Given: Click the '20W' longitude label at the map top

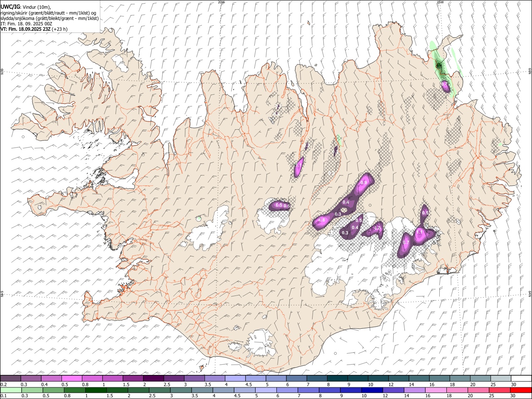Looking at the screenshot, I should (221, 2).
